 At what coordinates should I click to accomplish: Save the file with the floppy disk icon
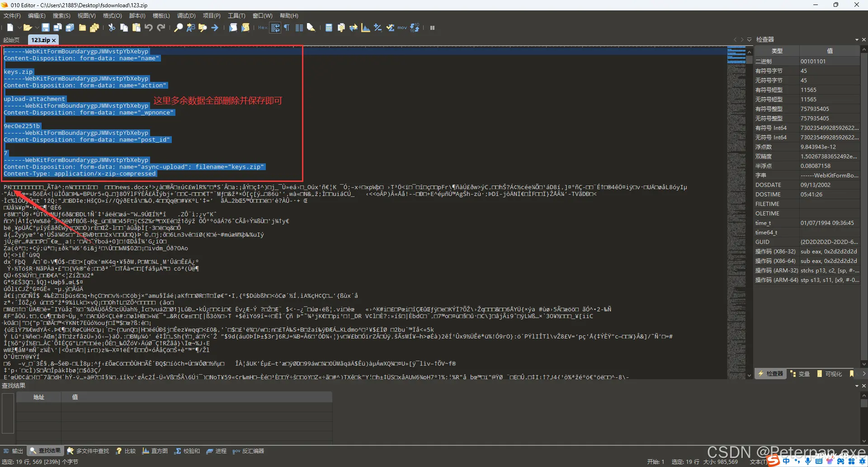coord(46,28)
